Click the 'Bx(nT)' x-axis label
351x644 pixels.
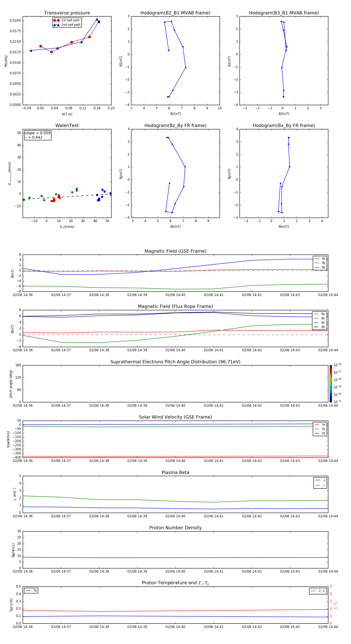[284, 227]
